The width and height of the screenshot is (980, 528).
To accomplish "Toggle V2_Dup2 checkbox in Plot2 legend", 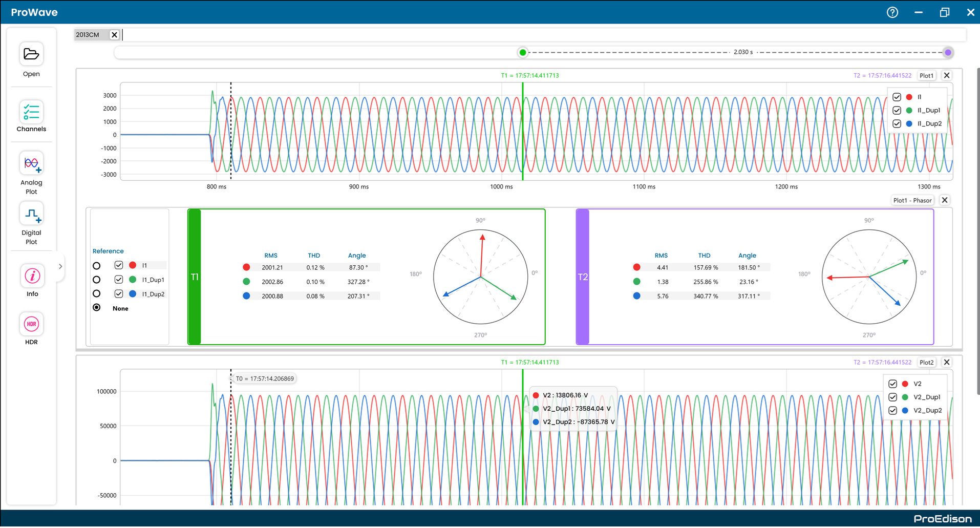I will click(892, 410).
